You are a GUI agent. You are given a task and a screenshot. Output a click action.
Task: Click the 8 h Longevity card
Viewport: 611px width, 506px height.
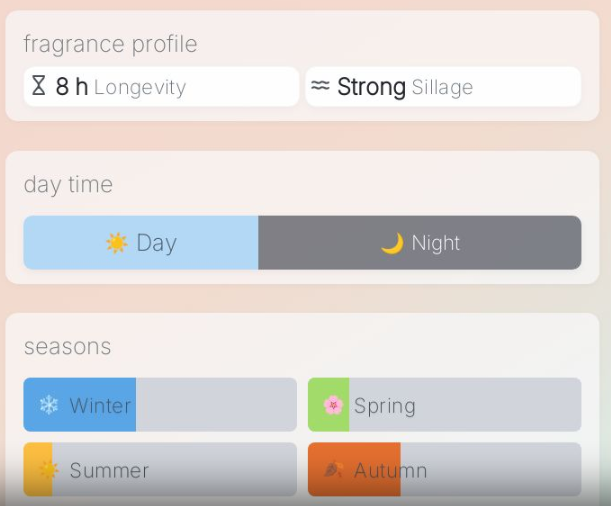tap(161, 87)
